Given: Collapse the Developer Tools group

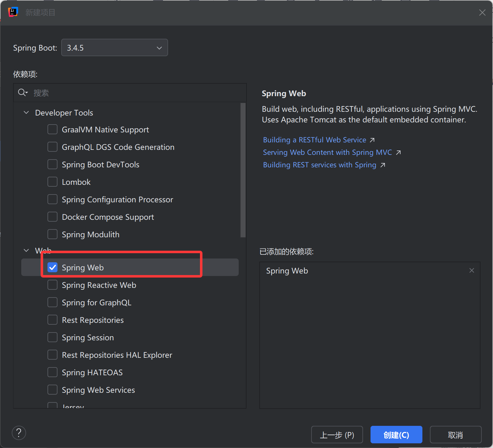Looking at the screenshot, I should 27,112.
